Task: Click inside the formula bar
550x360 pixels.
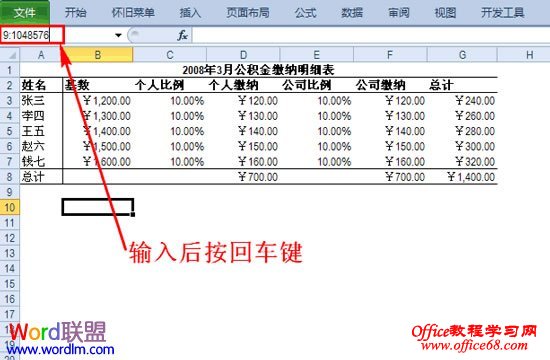Action: click(x=371, y=35)
